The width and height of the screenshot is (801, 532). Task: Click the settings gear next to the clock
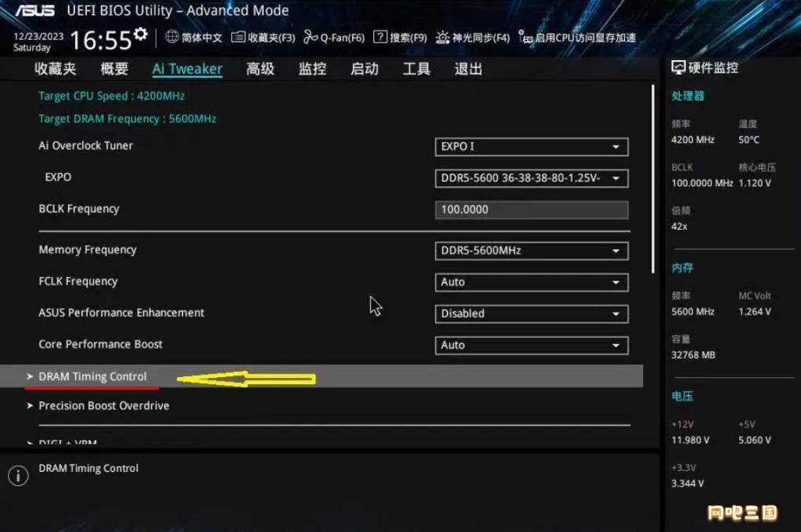141,34
